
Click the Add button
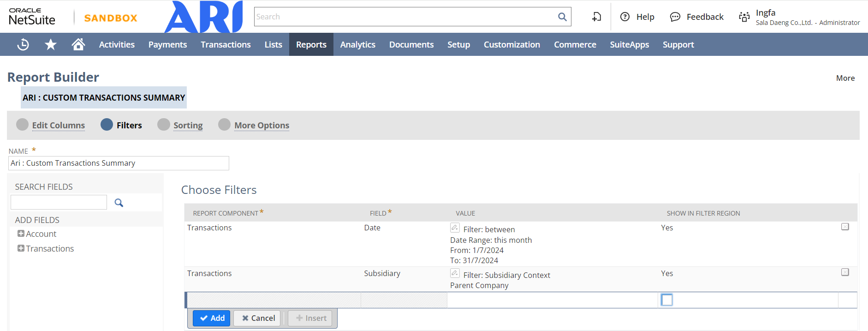click(x=212, y=318)
